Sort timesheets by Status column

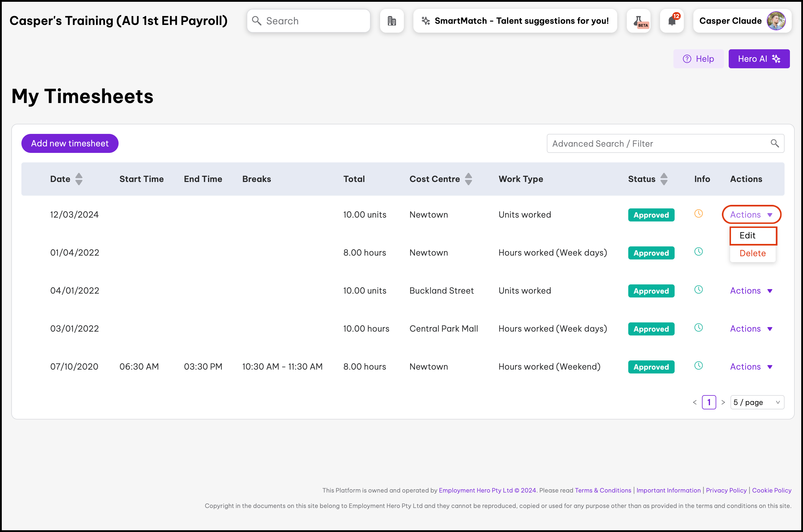click(x=664, y=179)
